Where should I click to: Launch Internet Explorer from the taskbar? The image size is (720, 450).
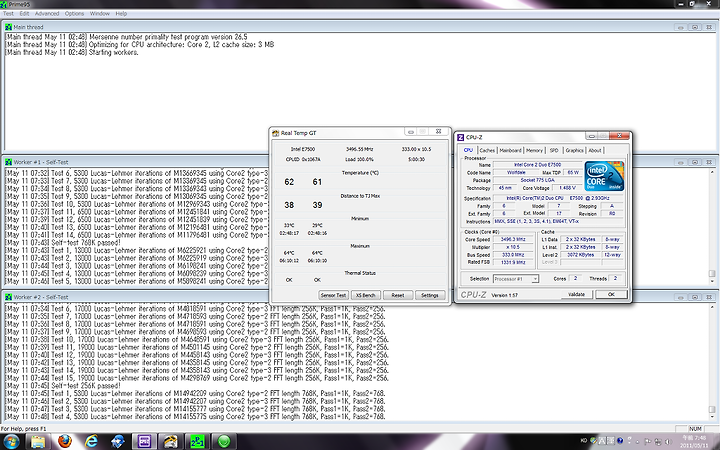[x=91, y=442]
